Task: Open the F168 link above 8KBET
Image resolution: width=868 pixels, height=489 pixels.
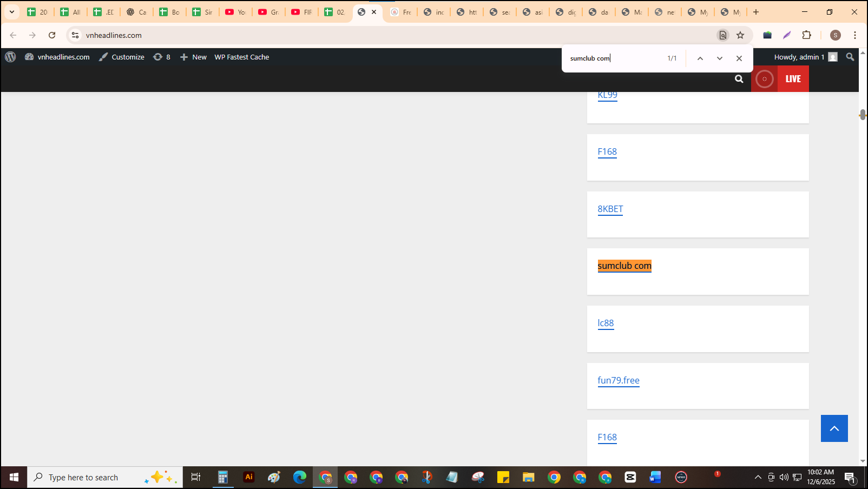Action: pyautogui.click(x=607, y=152)
